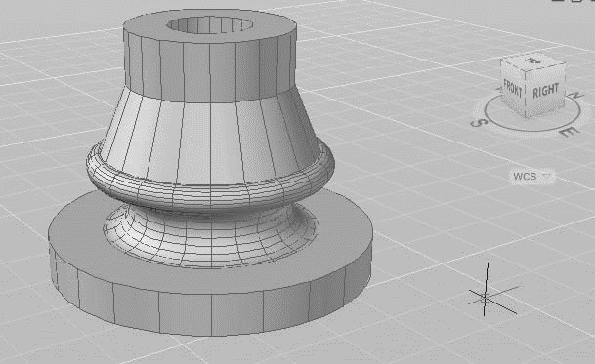Screen dimensions: 595x364
Task: Click the top face of the ViewCube
Action: pos(533,61)
